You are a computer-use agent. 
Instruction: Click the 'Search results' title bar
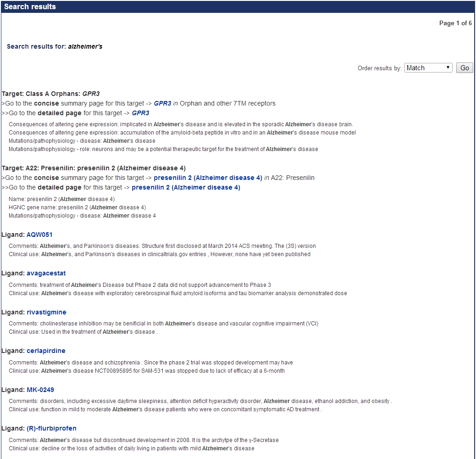pyautogui.click(x=30, y=6)
